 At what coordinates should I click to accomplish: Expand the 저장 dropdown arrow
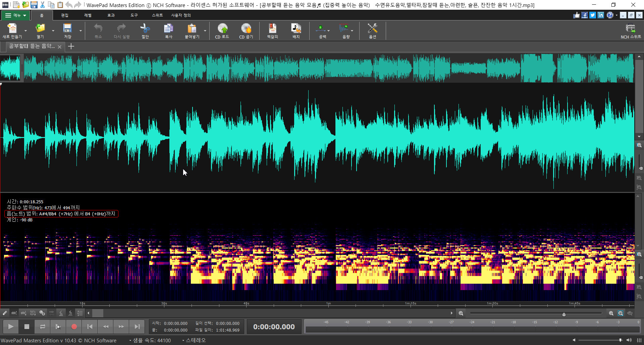click(x=80, y=31)
